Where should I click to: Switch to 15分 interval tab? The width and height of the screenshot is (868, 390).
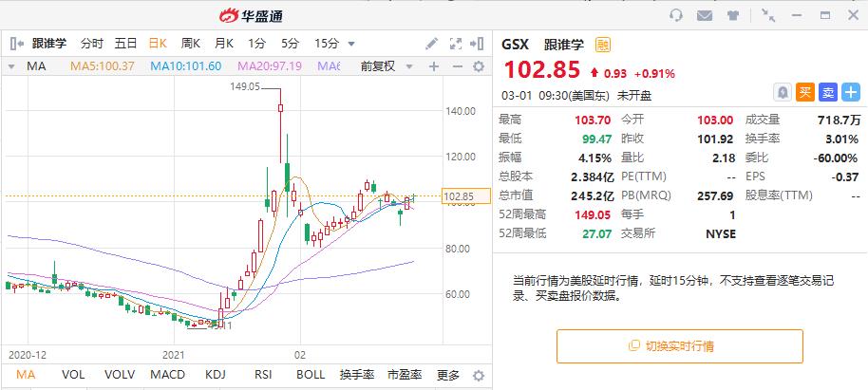tap(327, 43)
